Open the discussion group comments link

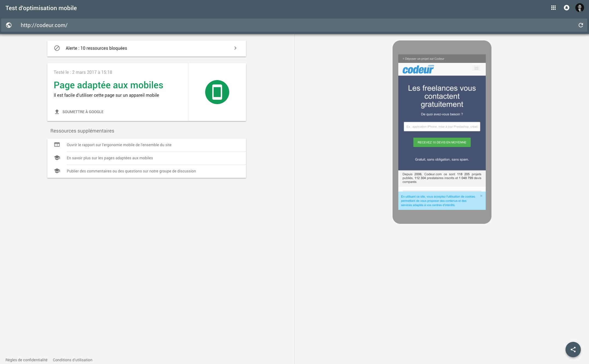[131, 171]
